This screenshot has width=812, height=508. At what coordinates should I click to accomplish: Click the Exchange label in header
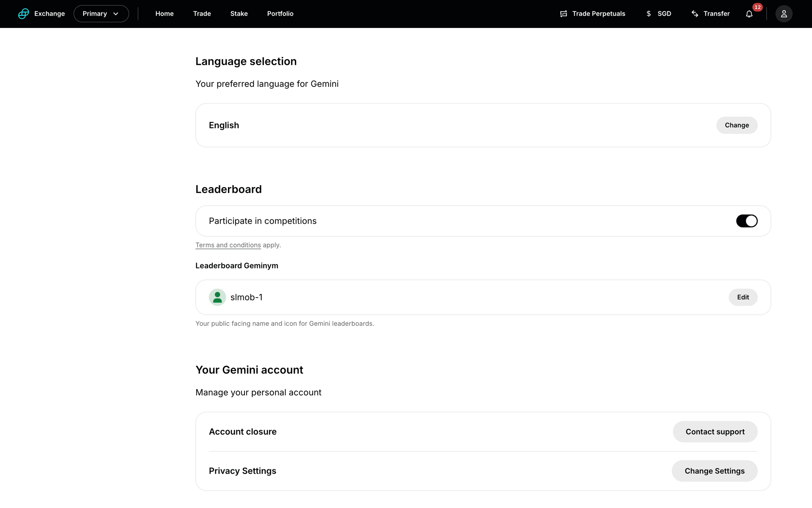coord(49,14)
